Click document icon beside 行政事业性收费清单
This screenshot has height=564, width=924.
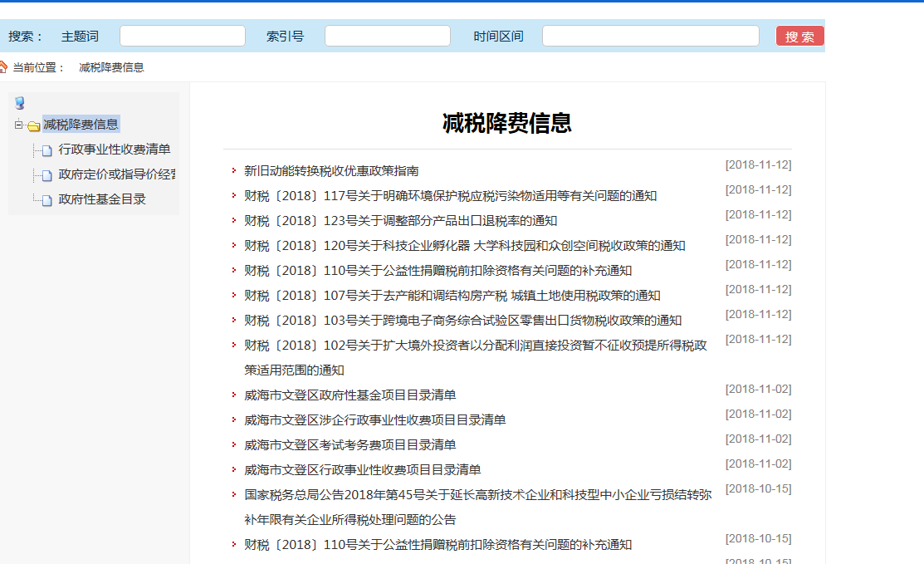click(47, 151)
